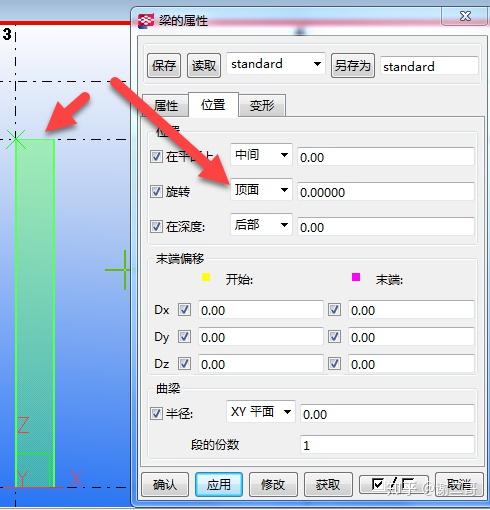Image resolution: width=490 pixels, height=510 pixels.
Task: Close the 梁的属性 dialog
Action: [464, 16]
